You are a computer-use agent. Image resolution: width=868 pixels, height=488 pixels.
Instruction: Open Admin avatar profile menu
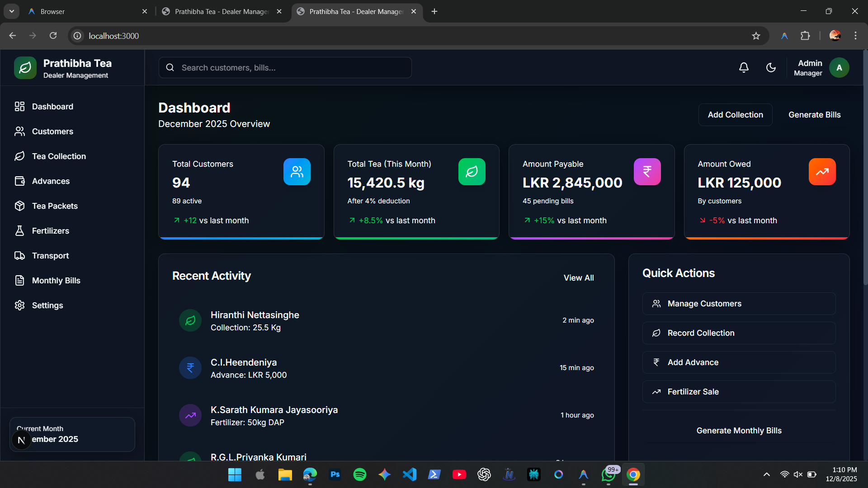pos(839,68)
